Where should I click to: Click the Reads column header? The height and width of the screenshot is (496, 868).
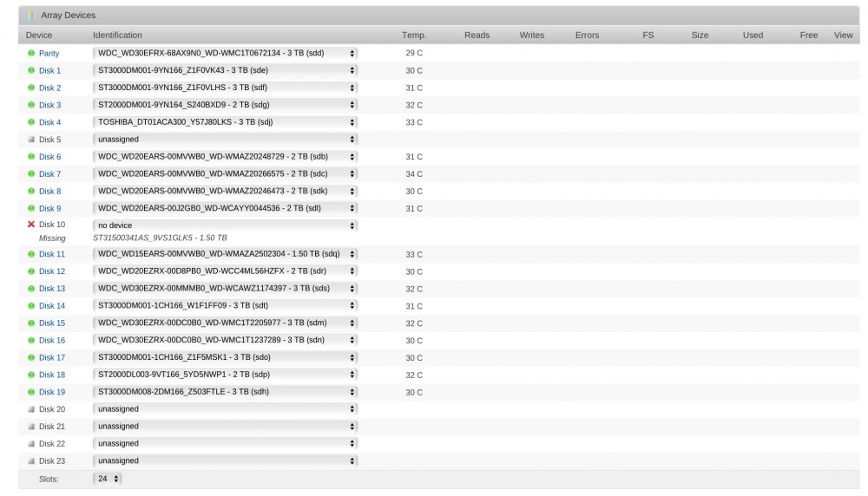[477, 35]
